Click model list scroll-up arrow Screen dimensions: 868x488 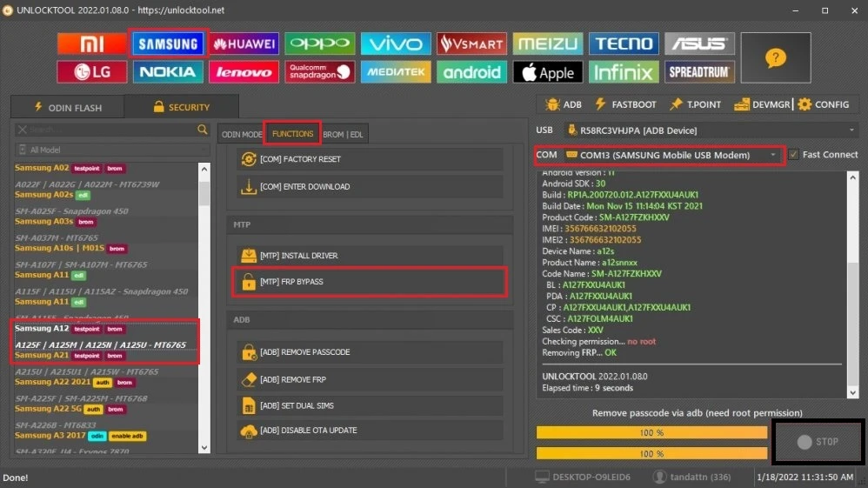[x=204, y=169]
